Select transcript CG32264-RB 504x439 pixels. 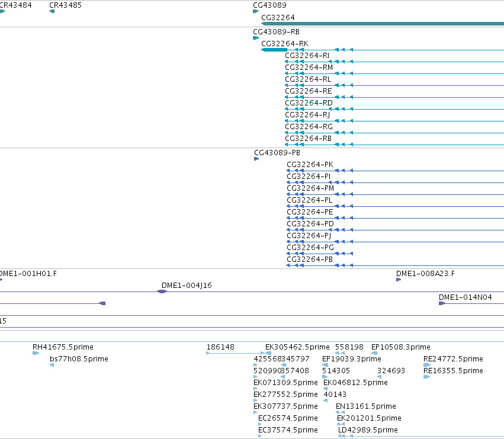coord(308,139)
